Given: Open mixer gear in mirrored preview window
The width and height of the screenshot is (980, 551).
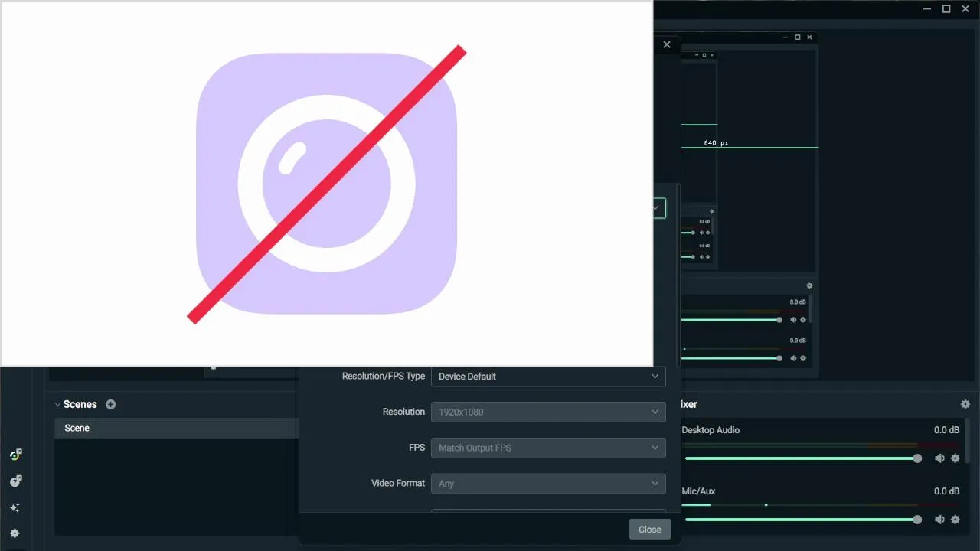Looking at the screenshot, I should (x=809, y=286).
